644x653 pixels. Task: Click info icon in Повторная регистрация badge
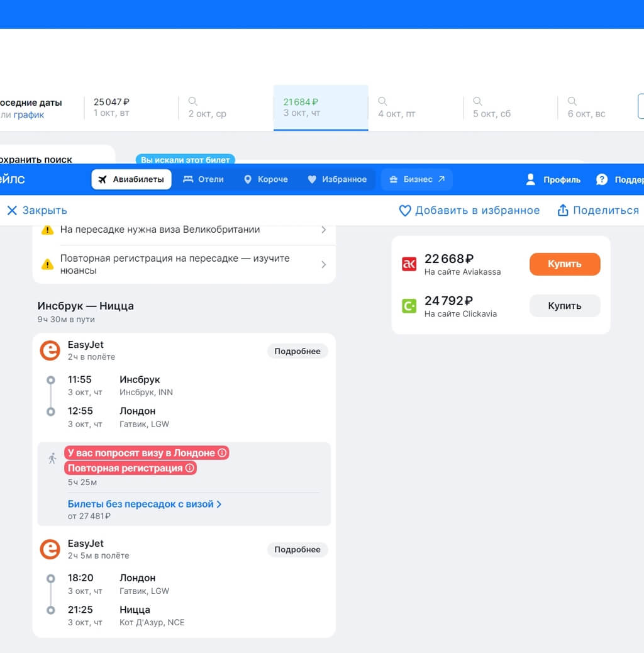(x=190, y=468)
